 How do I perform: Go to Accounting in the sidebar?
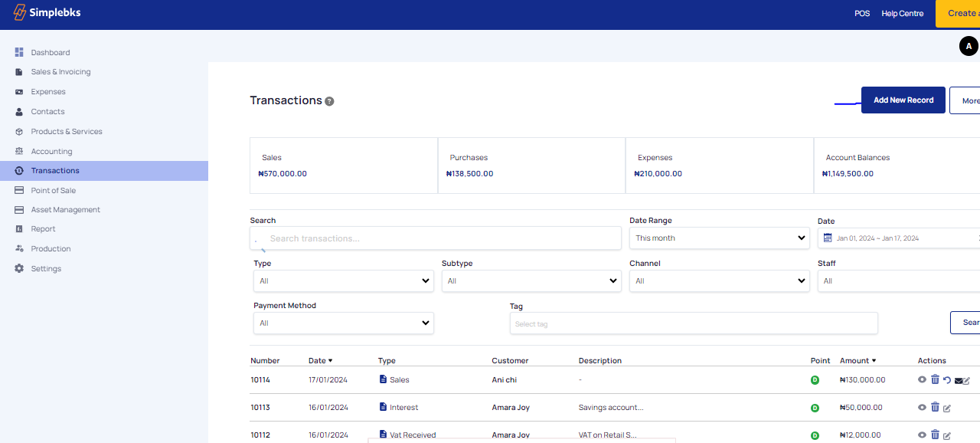click(x=51, y=152)
